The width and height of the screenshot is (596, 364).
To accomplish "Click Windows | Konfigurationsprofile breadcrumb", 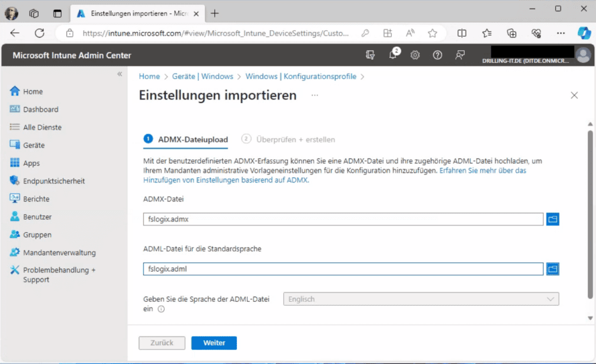I will (x=301, y=76).
